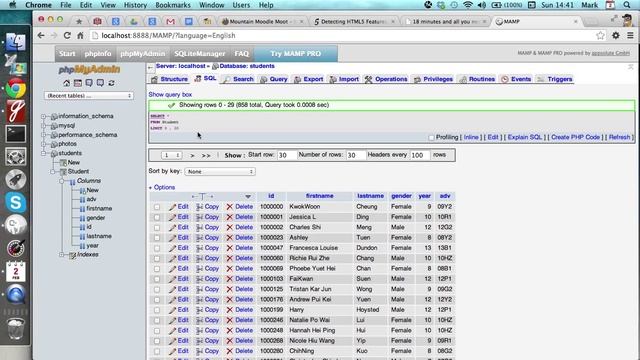This screenshot has width=640, height=360.
Task: Switch to the Structure tab
Action: pos(169,79)
